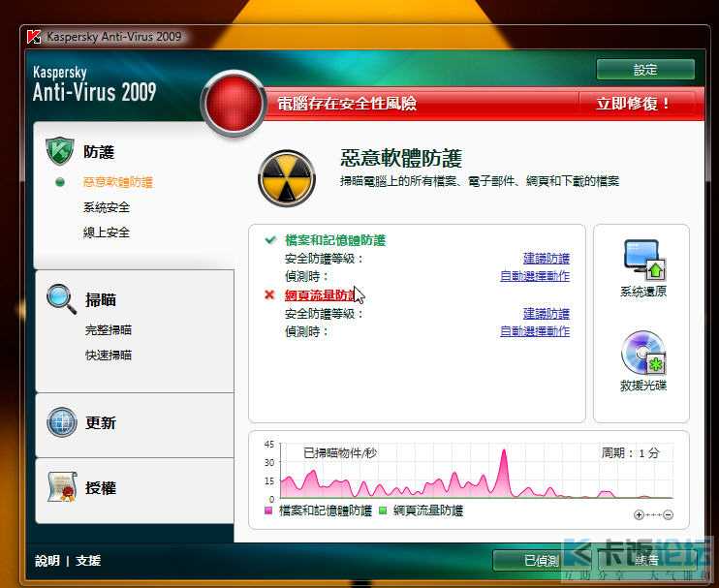Click the license certificate icon
This screenshot has width=719, height=588.
click(x=62, y=486)
